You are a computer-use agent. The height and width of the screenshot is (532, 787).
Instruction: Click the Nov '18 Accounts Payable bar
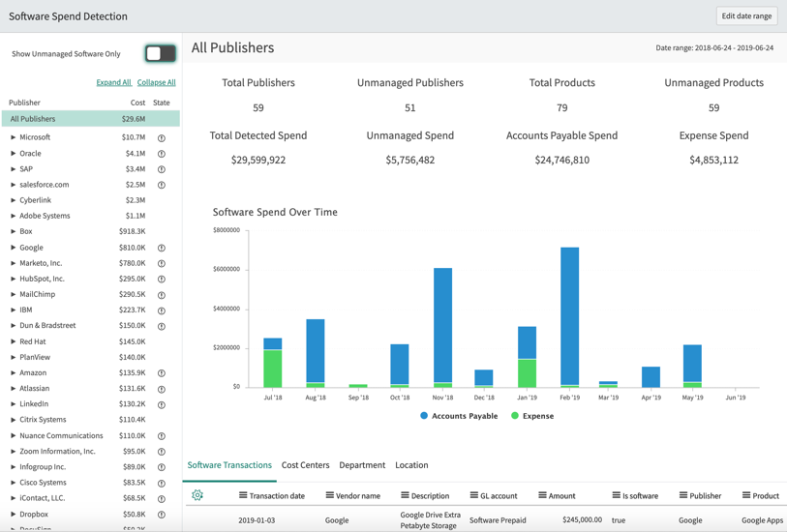pyautogui.click(x=442, y=325)
